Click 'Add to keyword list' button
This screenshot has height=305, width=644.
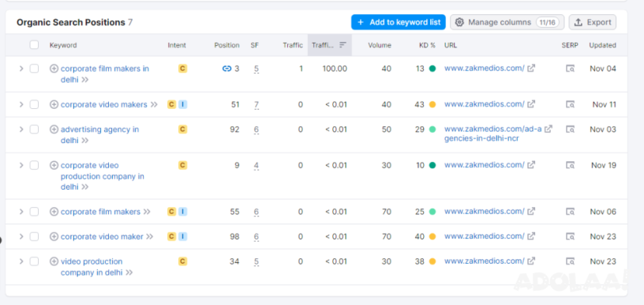click(x=399, y=22)
